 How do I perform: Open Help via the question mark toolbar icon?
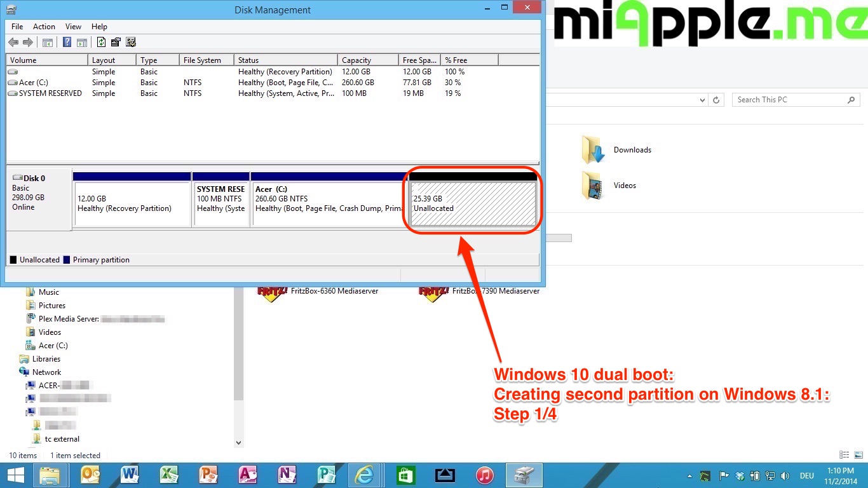[67, 42]
